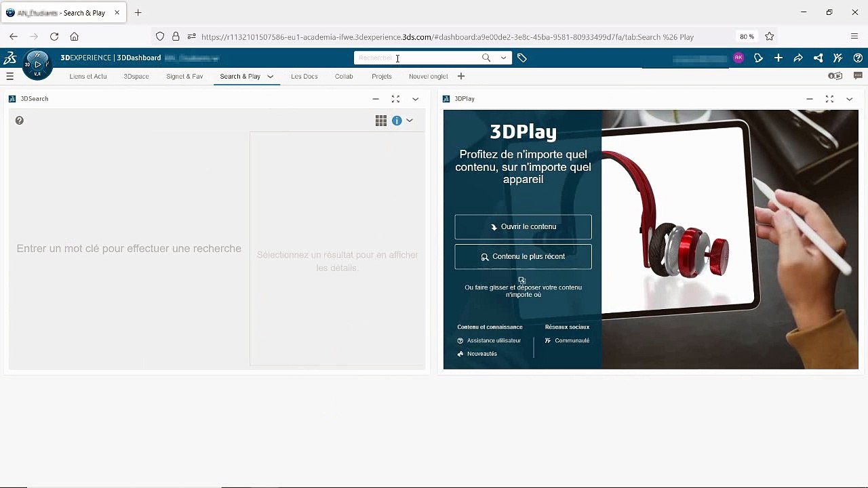Open the tags (6WTags) icon
The height and width of the screenshot is (488, 868).
(522, 58)
